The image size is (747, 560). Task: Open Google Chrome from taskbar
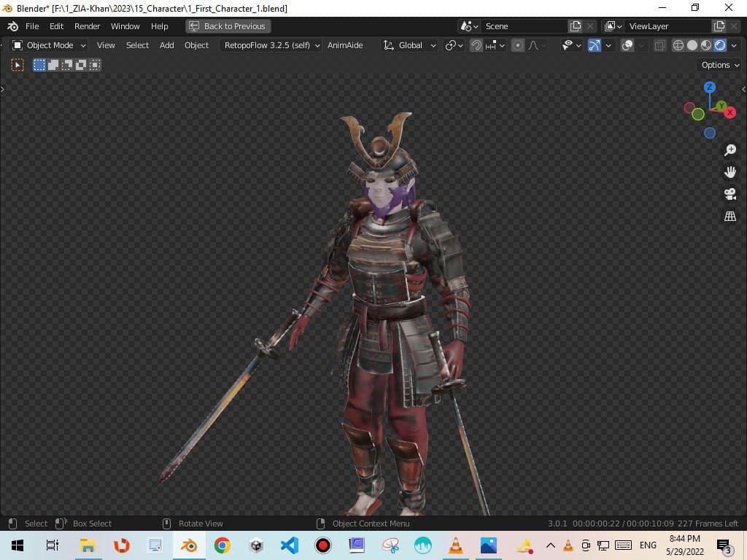[222, 545]
